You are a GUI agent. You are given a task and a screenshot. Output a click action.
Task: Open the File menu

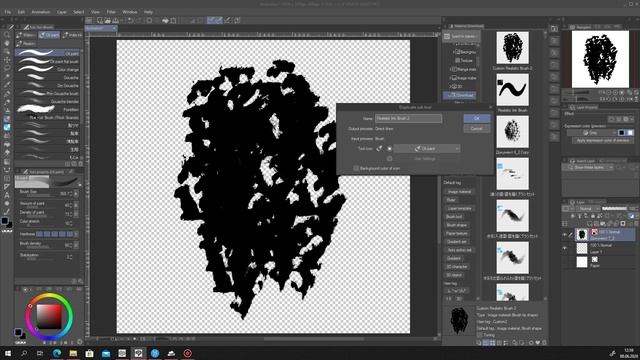pos(7,12)
